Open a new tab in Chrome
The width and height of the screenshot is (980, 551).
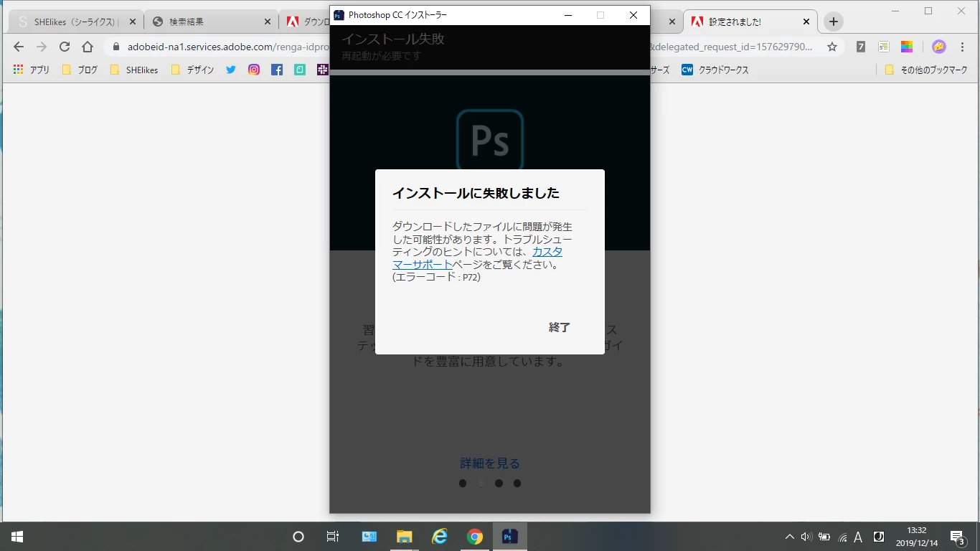tap(833, 22)
